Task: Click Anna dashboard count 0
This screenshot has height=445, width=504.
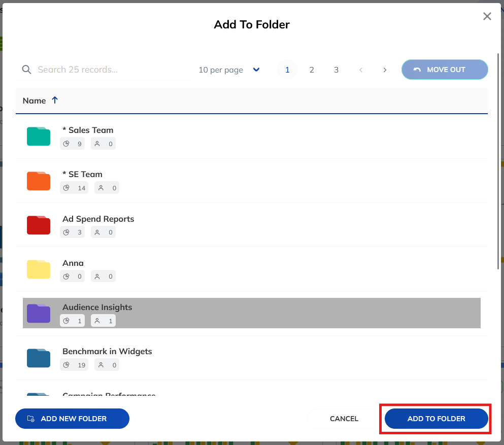Action: click(72, 277)
